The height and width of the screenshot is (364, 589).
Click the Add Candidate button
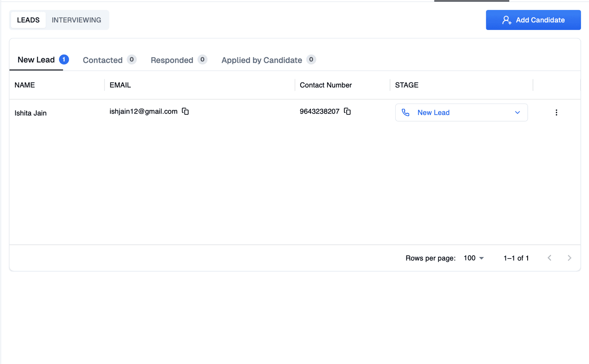[x=533, y=20]
